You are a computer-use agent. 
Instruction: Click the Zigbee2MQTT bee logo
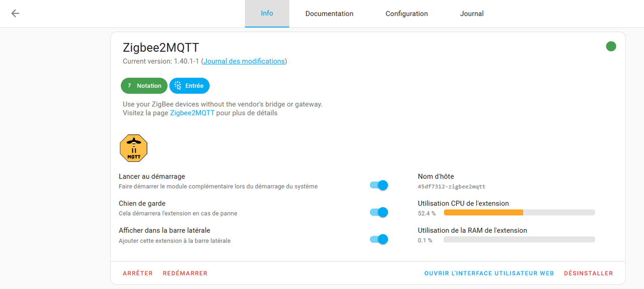tap(133, 148)
